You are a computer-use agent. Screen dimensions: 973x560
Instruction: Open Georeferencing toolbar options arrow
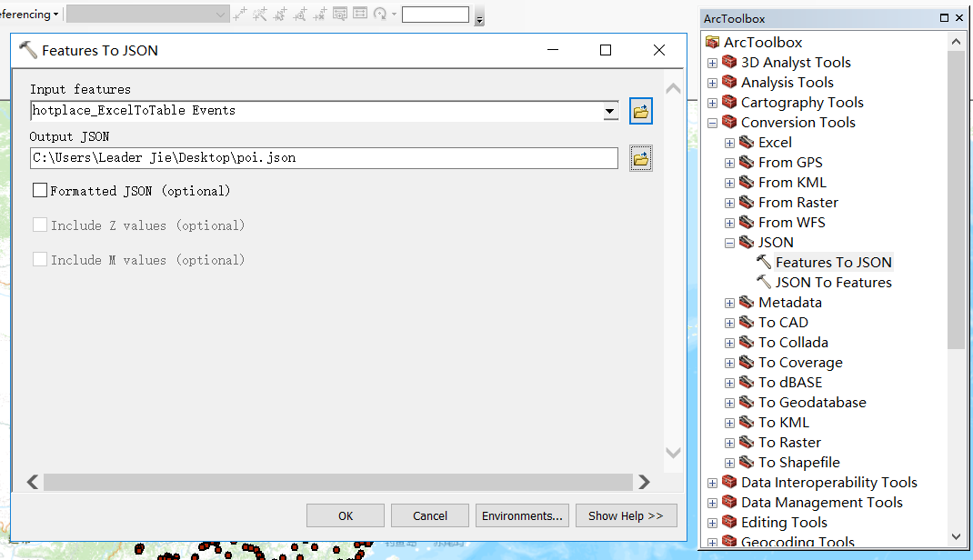(x=479, y=18)
